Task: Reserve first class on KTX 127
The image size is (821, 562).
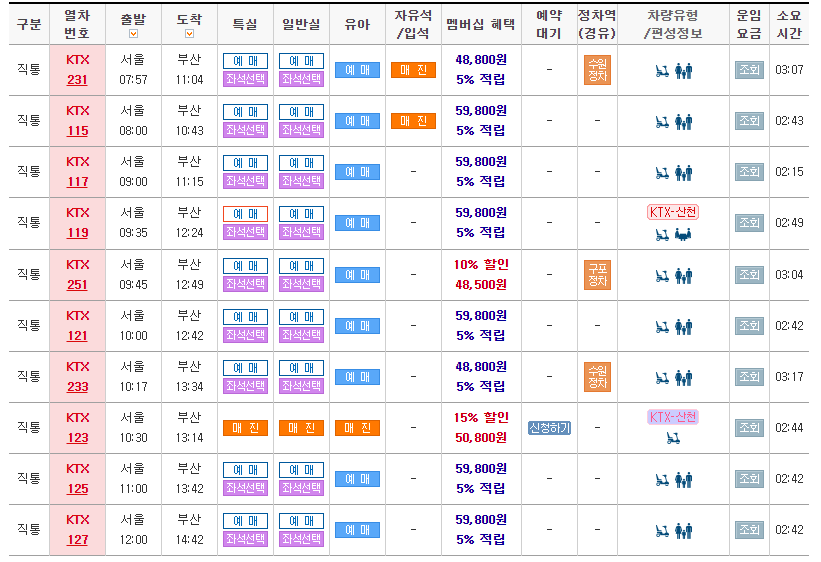Action: point(246,521)
